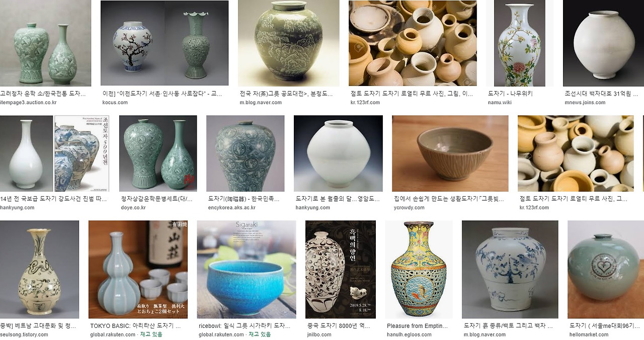The width and height of the screenshot is (644, 340).
Task: Open the white round jar image from hankyung.com
Action: 338,153
